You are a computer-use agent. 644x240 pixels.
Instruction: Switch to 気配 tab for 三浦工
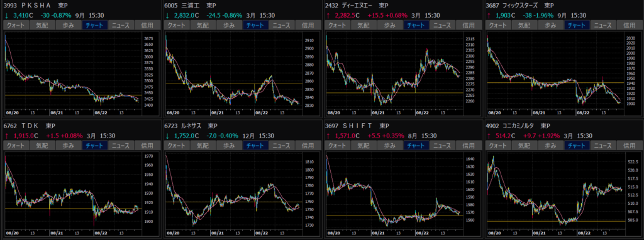(203, 25)
